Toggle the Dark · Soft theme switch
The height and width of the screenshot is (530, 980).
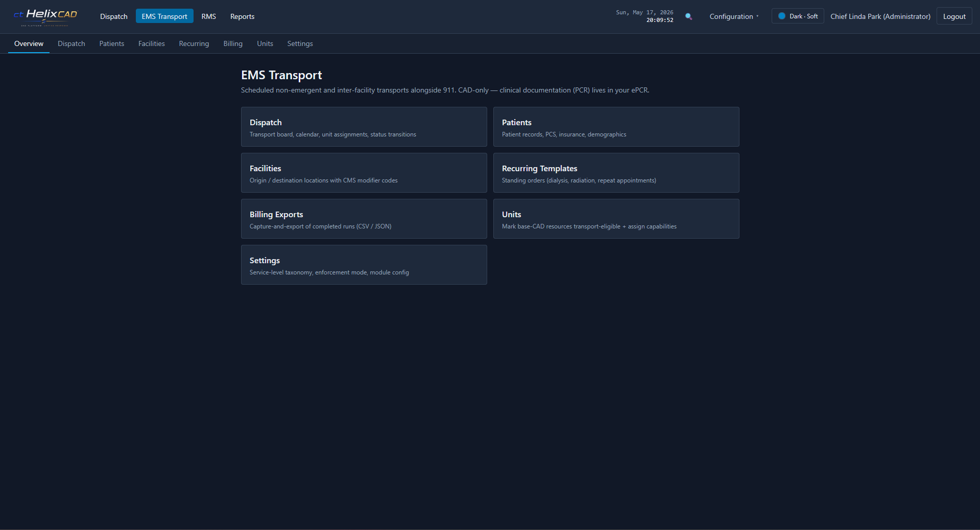coord(798,16)
